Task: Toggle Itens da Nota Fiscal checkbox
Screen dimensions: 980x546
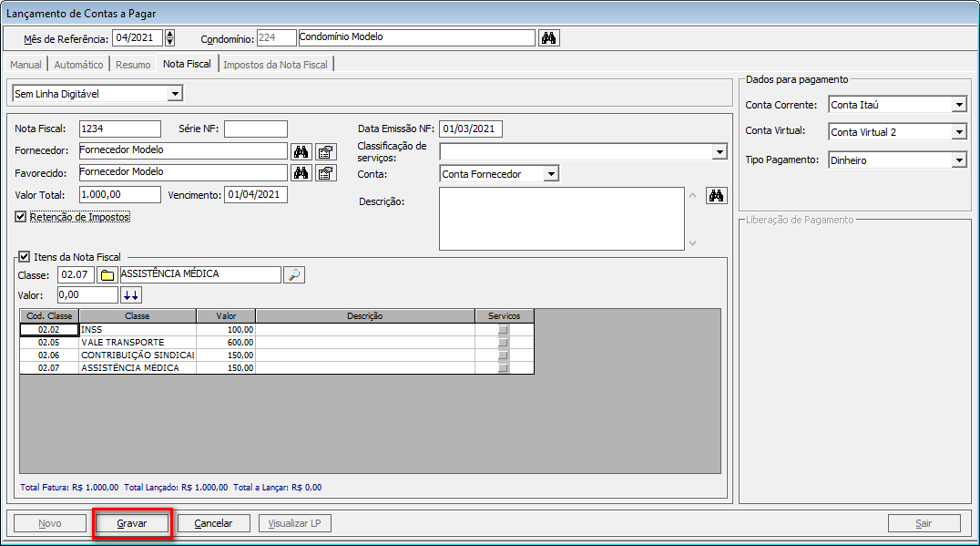Action: pyautogui.click(x=25, y=257)
